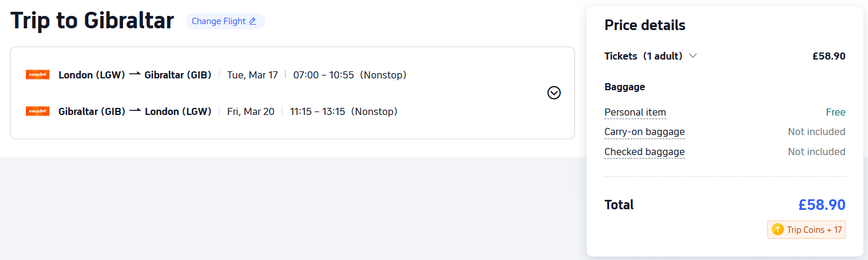Select the London (LGW) to Gibraltar (GIB) route text
This screenshot has height=260, width=868.
pos(135,75)
